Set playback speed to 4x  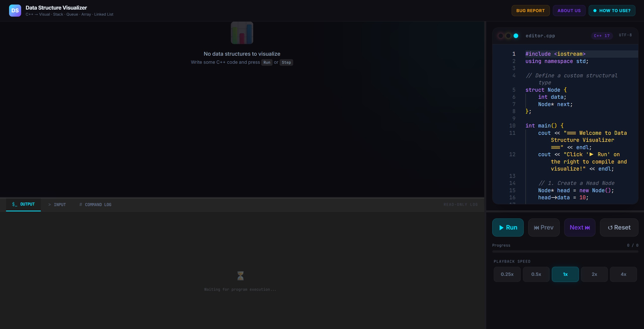623,274
